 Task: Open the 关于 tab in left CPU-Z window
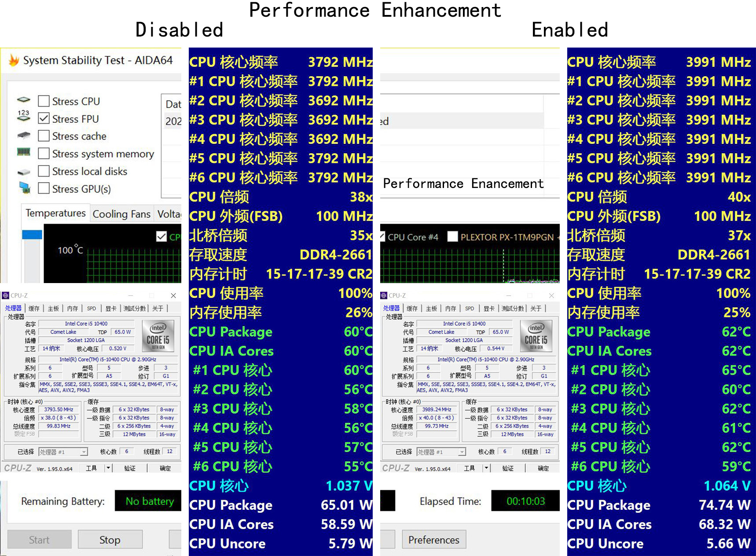[158, 309]
